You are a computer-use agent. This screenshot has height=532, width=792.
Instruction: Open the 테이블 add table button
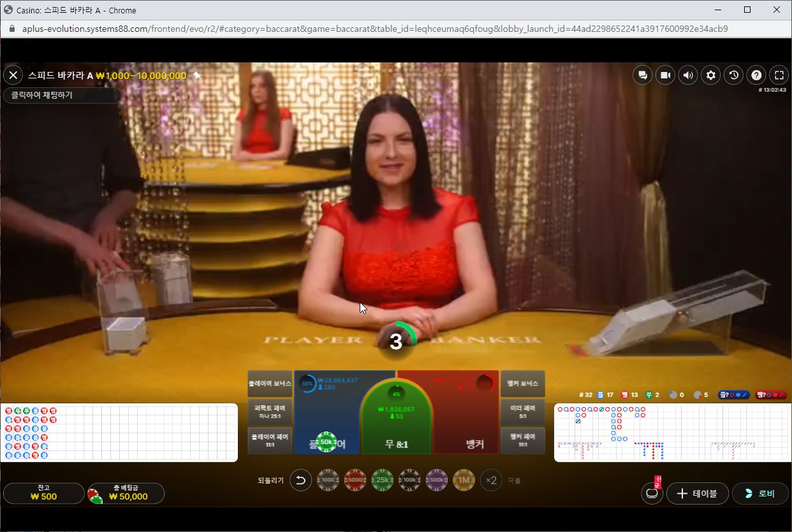click(x=698, y=493)
